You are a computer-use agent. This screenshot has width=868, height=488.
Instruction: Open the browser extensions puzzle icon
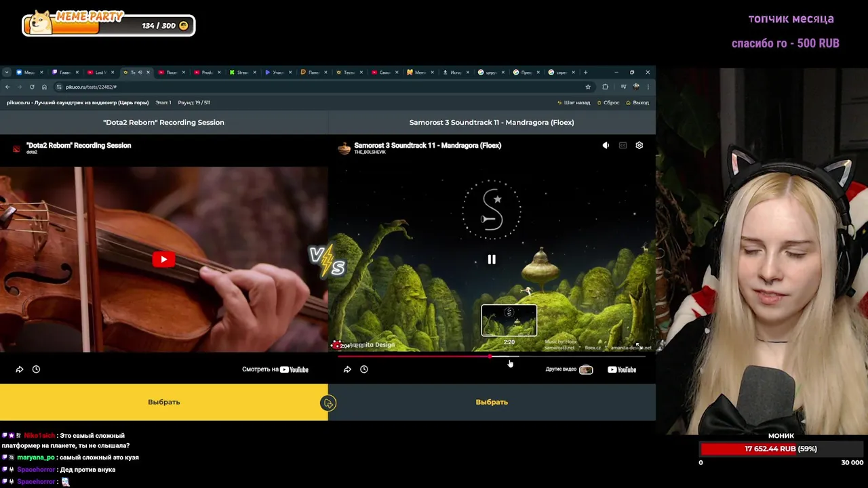click(x=605, y=87)
